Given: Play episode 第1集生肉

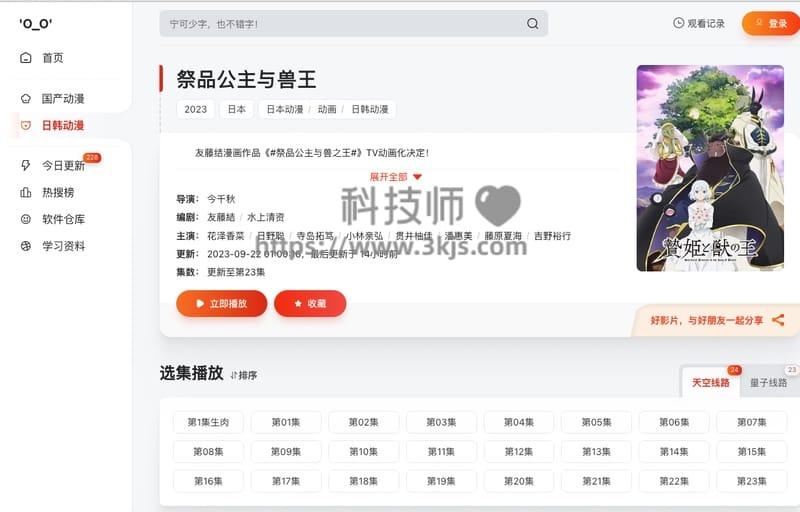Looking at the screenshot, I should (x=208, y=422).
